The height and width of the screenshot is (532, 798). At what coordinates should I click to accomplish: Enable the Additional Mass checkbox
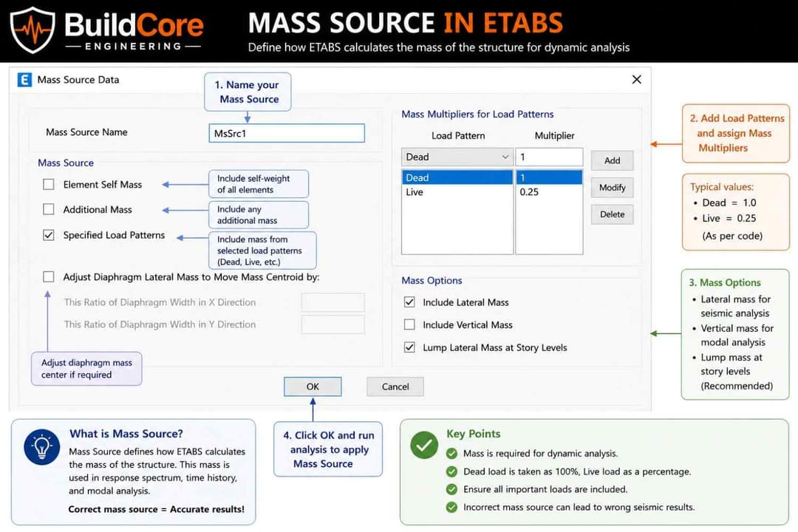(48, 209)
